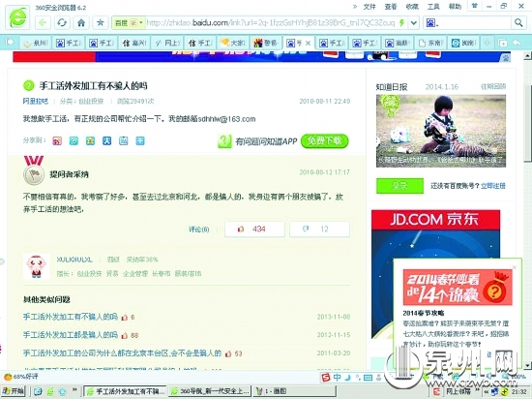Open the browser home page icon
This screenshot has width=532, height=399.
(x=81, y=22)
